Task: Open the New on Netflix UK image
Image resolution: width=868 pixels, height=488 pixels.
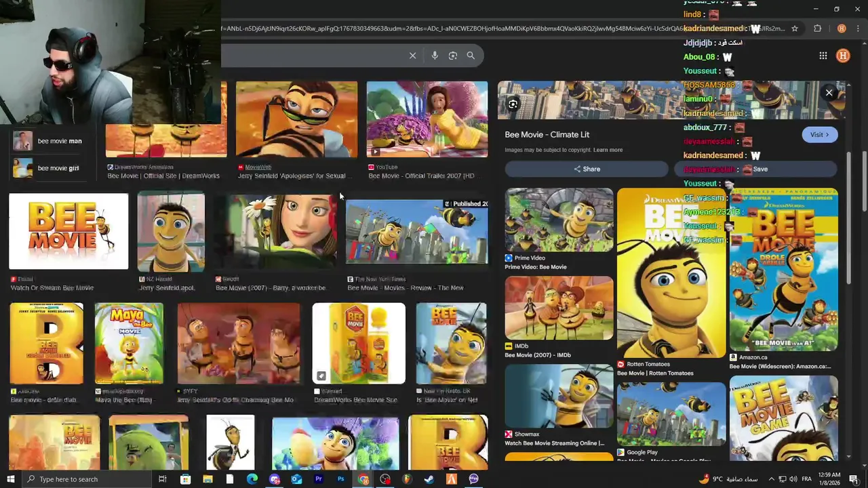Action: [451, 344]
